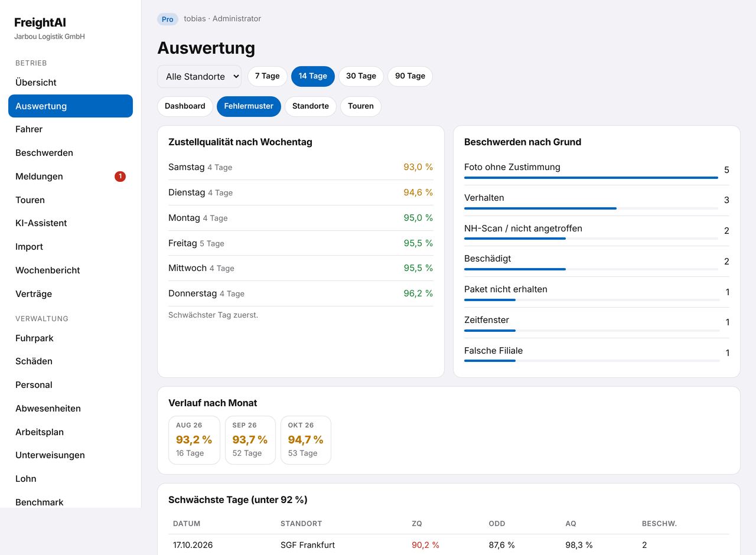Click the 17.10.2026 SGF Frankfurt row
The width and height of the screenshot is (756, 555).
[x=449, y=545]
